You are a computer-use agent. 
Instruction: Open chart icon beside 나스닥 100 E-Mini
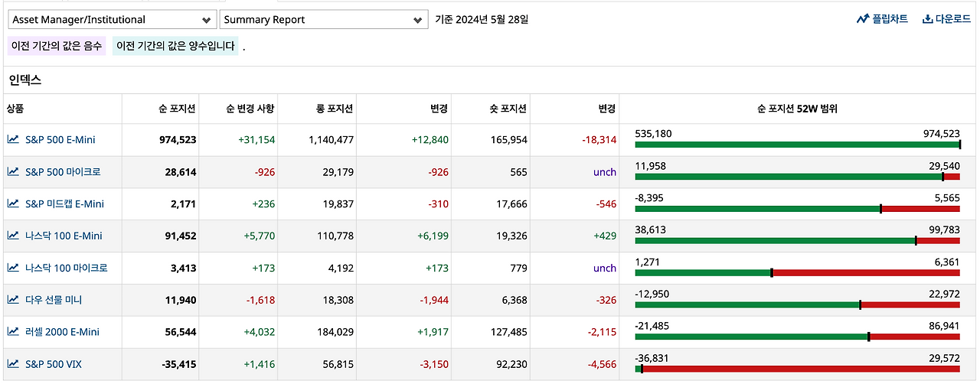click(x=13, y=236)
